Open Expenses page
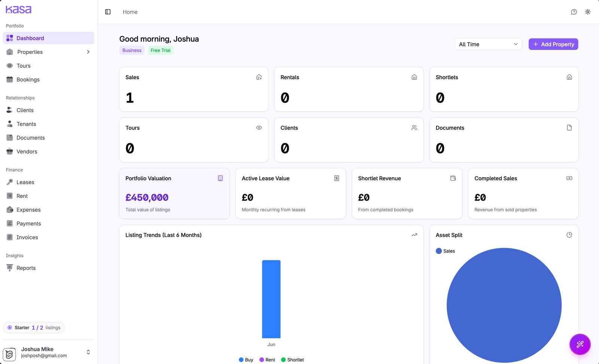The height and width of the screenshot is (364, 599). (x=49, y=210)
